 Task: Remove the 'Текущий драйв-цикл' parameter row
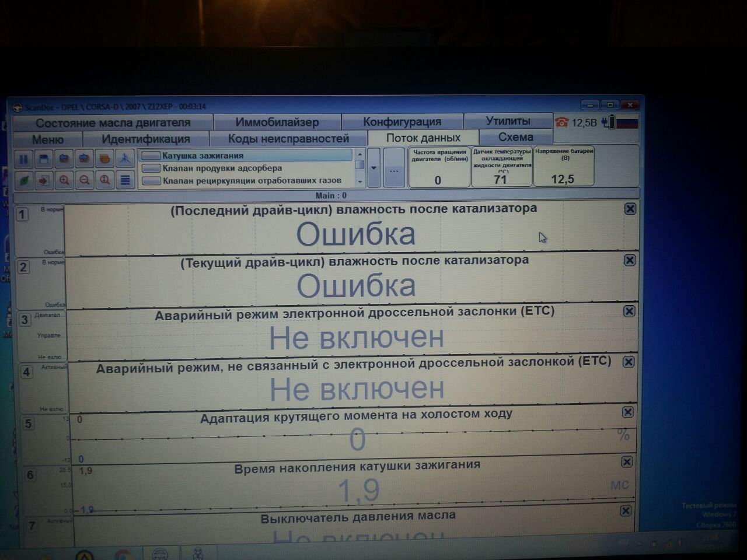630,260
